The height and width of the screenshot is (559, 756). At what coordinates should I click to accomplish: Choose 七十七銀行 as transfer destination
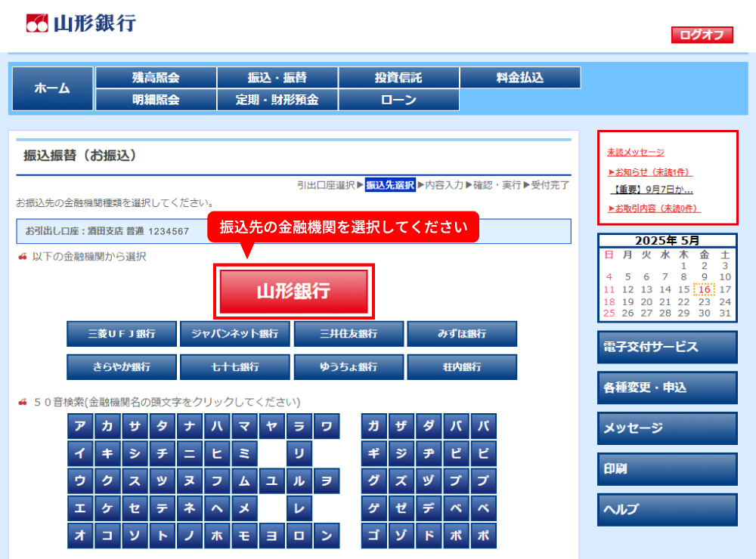[x=235, y=367]
